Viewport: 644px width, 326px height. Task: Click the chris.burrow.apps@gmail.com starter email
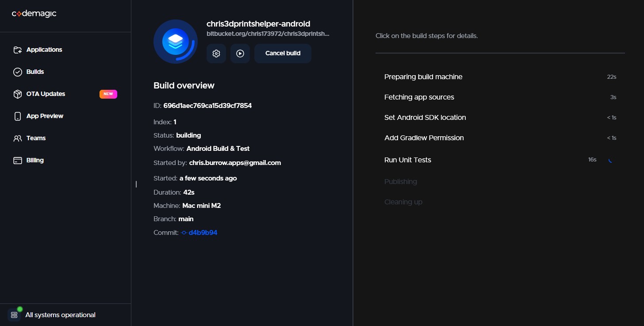tap(235, 163)
